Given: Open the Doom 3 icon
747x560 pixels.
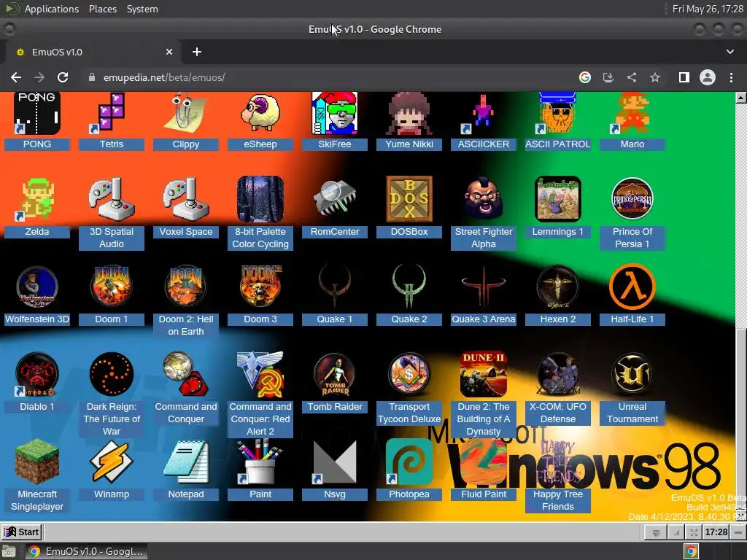Looking at the screenshot, I should tap(260, 287).
